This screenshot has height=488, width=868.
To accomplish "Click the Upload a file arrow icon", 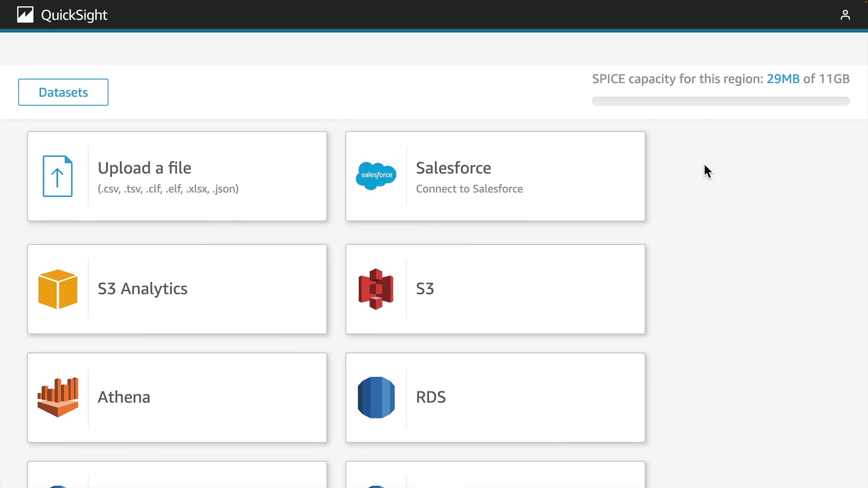I will pyautogui.click(x=57, y=176).
